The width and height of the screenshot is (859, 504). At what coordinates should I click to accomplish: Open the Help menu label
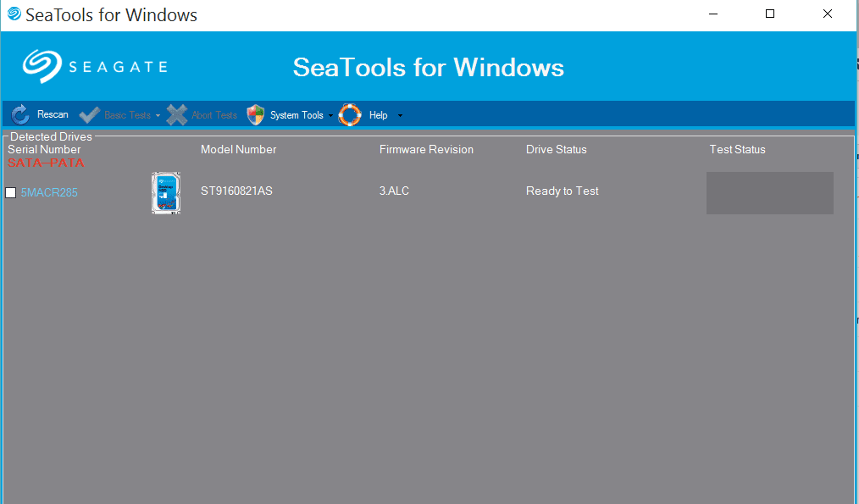click(x=378, y=115)
